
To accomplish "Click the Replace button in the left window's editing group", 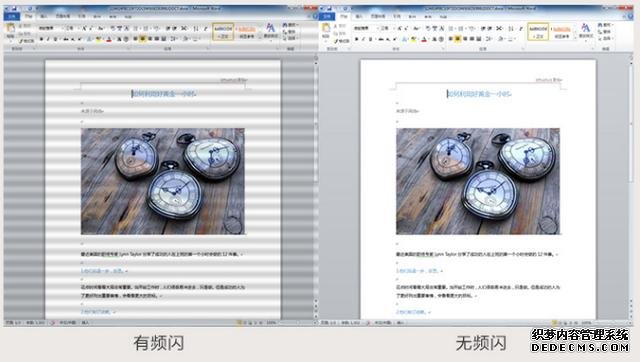I will [x=290, y=32].
